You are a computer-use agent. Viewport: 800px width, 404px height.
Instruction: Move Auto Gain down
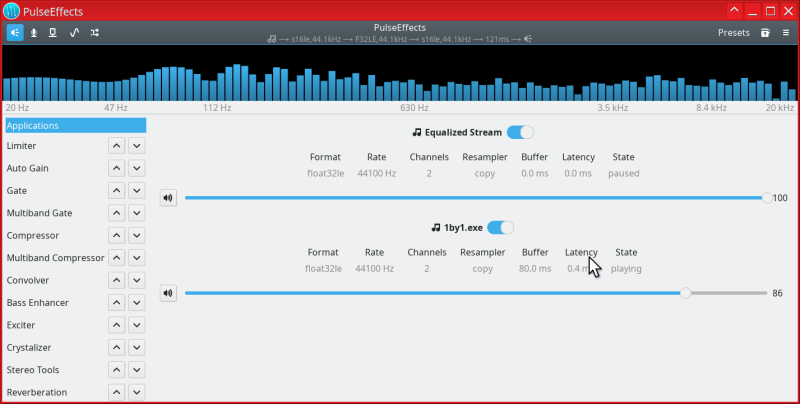(x=137, y=168)
